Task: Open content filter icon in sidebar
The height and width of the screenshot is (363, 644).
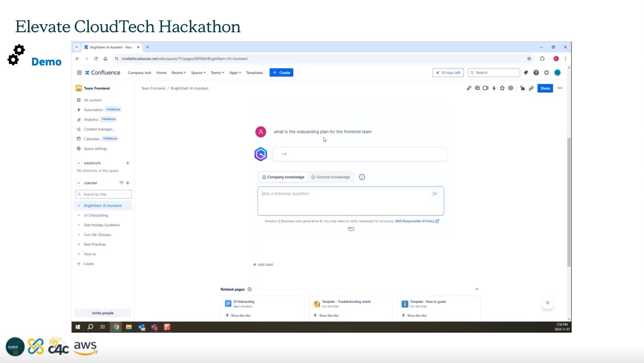Action: (121, 183)
